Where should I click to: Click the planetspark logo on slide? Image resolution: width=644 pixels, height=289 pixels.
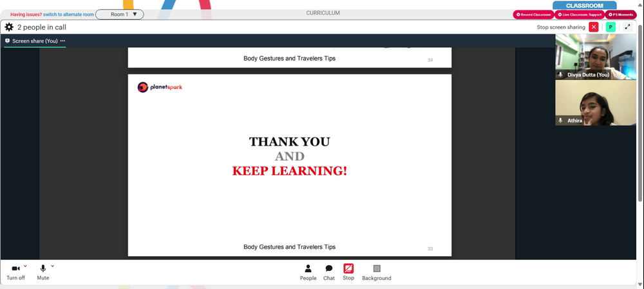(160, 87)
